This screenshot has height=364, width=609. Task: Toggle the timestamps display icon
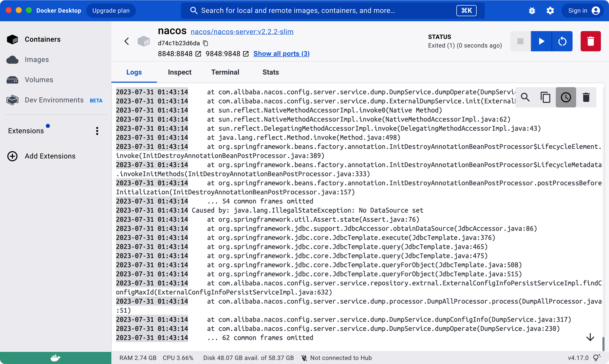[x=566, y=97]
